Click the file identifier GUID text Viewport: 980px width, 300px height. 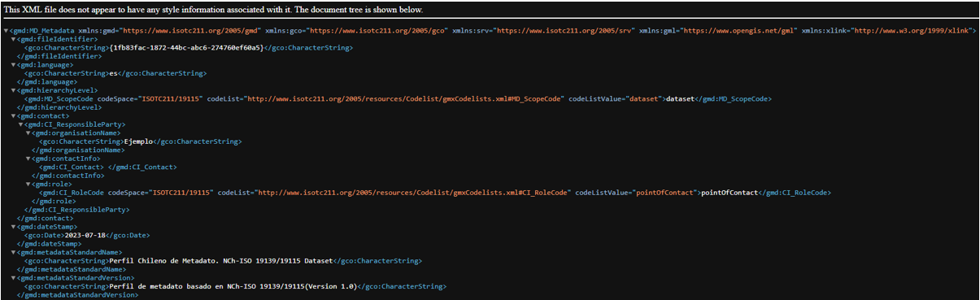(x=186, y=47)
